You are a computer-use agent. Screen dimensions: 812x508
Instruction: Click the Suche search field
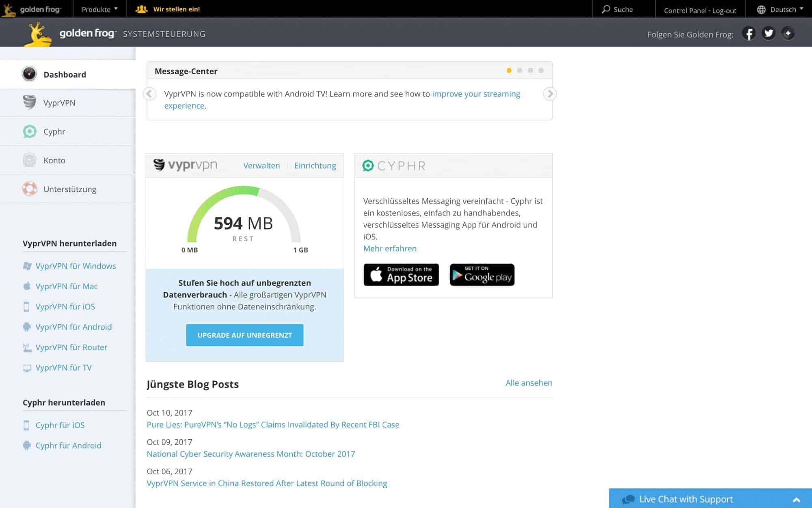point(624,9)
